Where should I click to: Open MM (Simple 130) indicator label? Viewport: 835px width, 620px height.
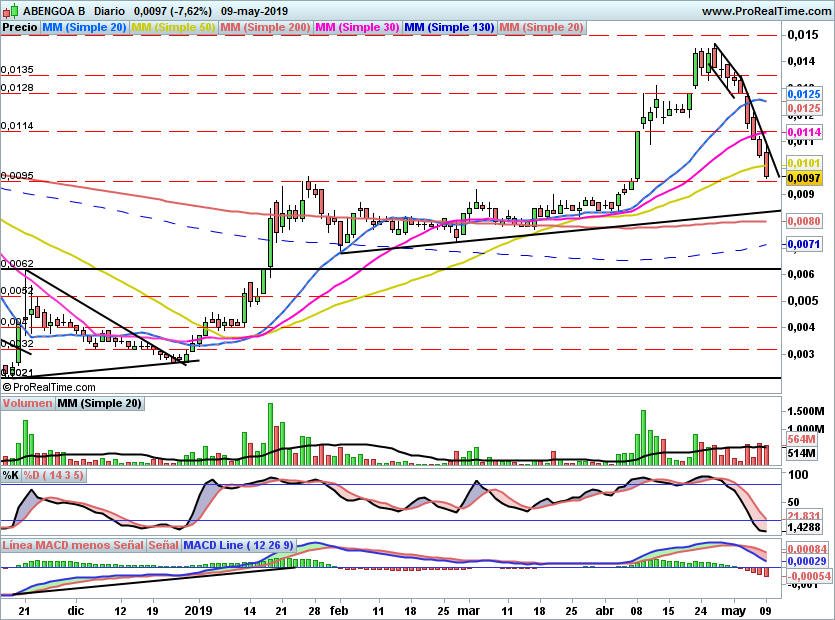449,28
